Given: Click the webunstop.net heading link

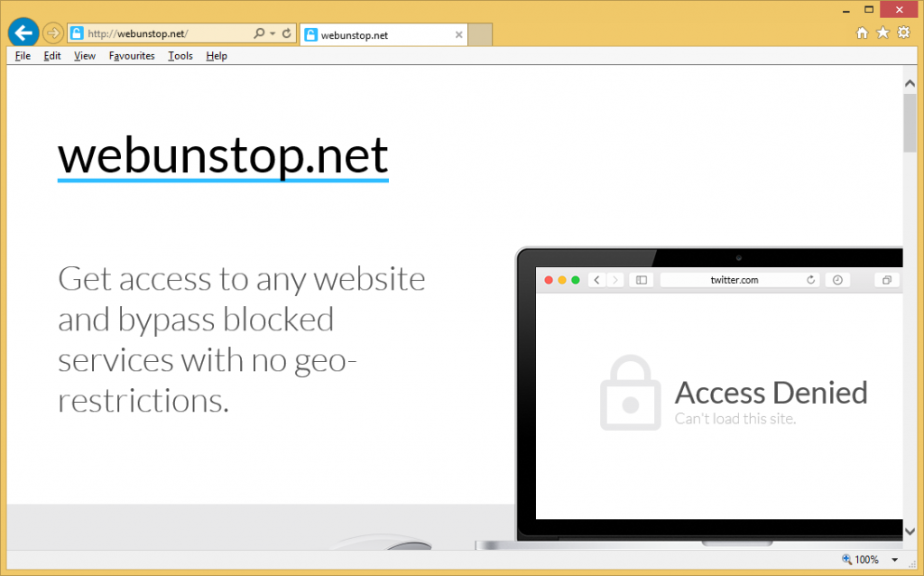Looking at the screenshot, I should click(x=223, y=156).
